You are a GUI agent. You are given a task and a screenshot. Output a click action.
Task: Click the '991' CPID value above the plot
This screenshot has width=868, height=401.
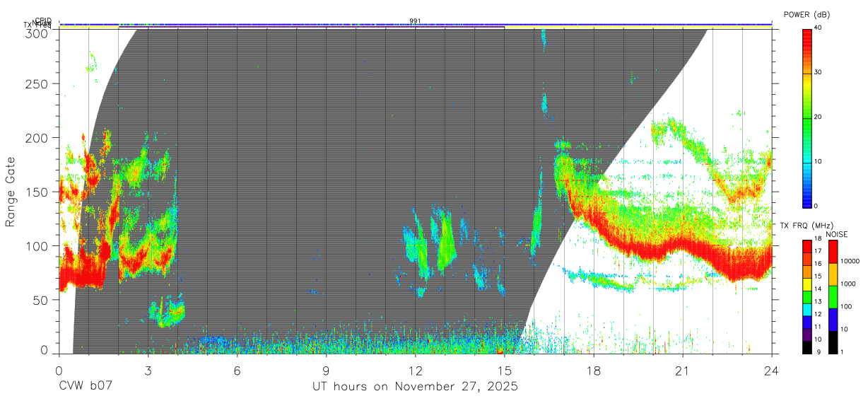(x=415, y=21)
